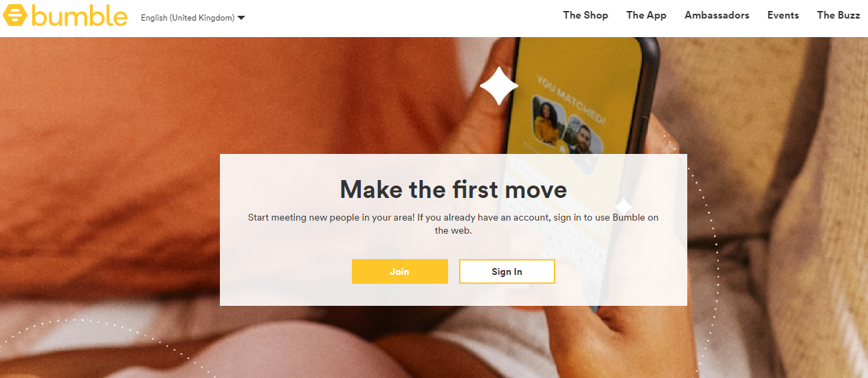Open The Shop menu item

[586, 15]
